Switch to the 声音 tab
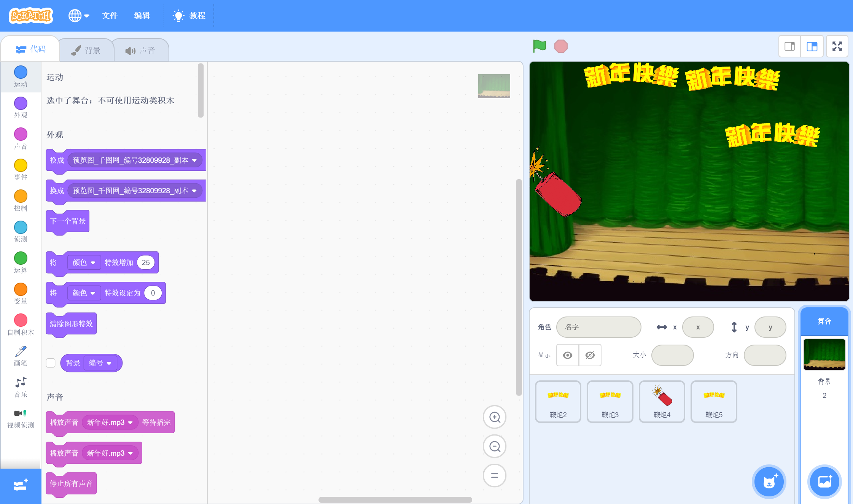 [x=140, y=50]
